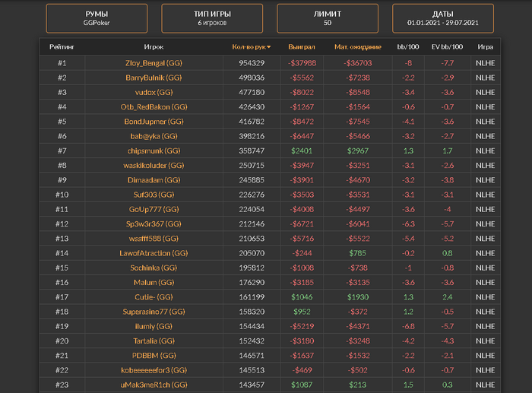Click the Игра column header

tap(485, 47)
